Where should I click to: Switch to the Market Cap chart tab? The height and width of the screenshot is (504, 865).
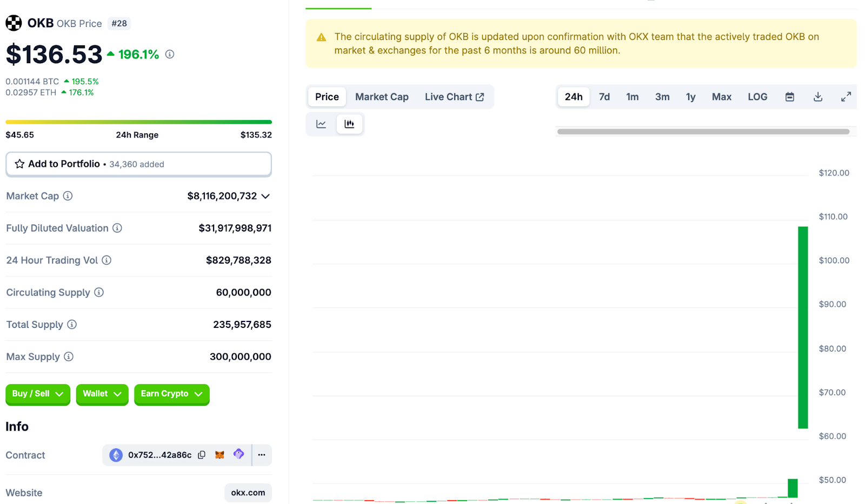382,97
